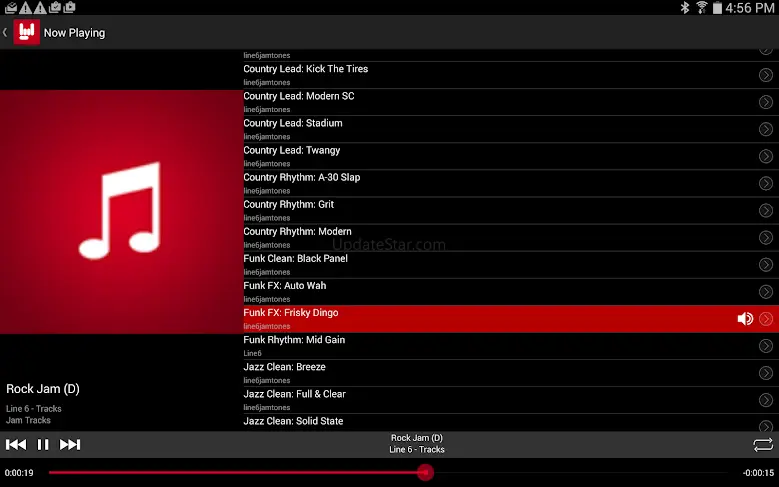Image resolution: width=779 pixels, height=487 pixels.
Task: Click remaining time -0:00:15
Action: coord(758,473)
